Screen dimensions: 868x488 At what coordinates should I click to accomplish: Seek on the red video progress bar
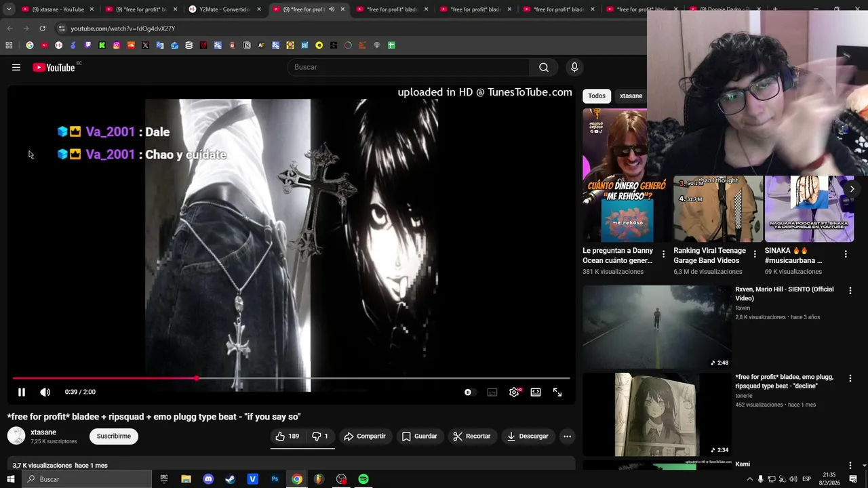tap(291, 378)
